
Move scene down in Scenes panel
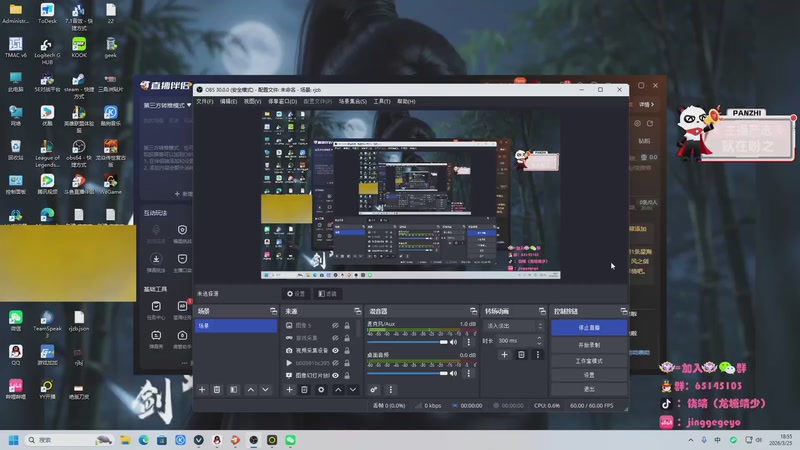click(265, 390)
